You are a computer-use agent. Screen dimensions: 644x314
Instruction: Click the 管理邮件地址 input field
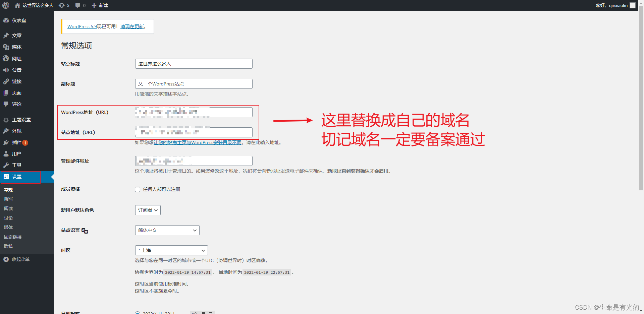coord(194,161)
